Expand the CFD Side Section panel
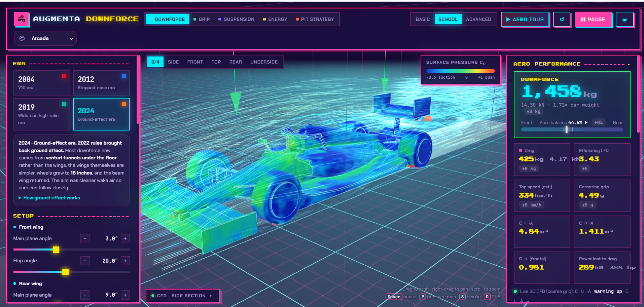Screen dimensions: 644x307 pyautogui.click(x=183, y=296)
